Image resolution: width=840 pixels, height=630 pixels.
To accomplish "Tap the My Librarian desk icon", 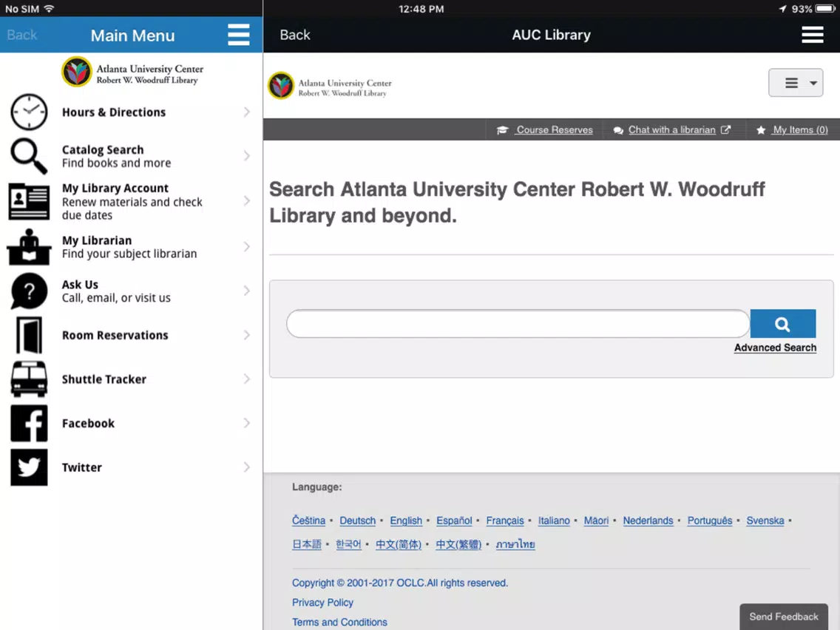I will click(x=29, y=247).
